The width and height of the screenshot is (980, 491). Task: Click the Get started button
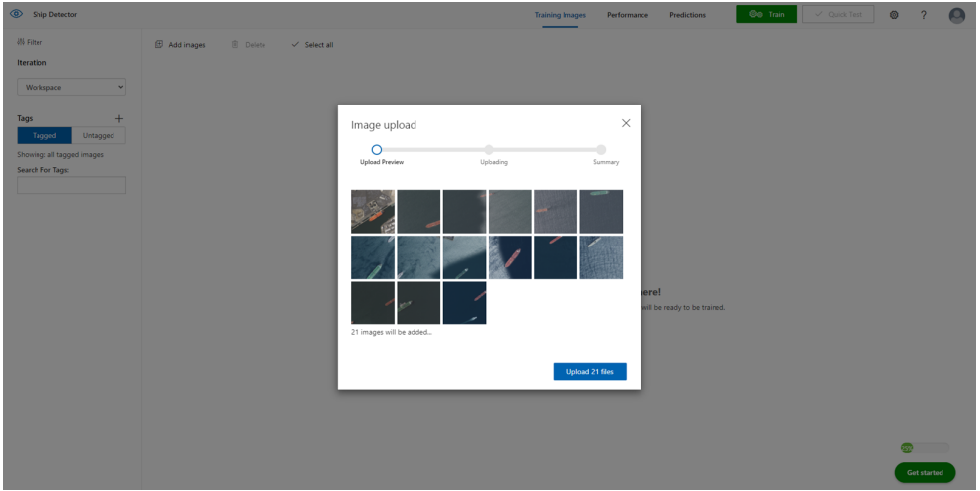925,473
